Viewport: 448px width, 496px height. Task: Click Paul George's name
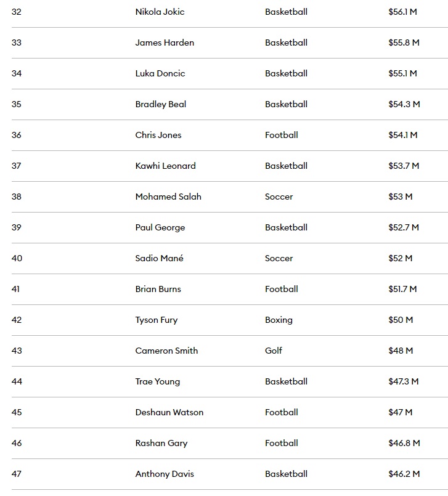(160, 227)
